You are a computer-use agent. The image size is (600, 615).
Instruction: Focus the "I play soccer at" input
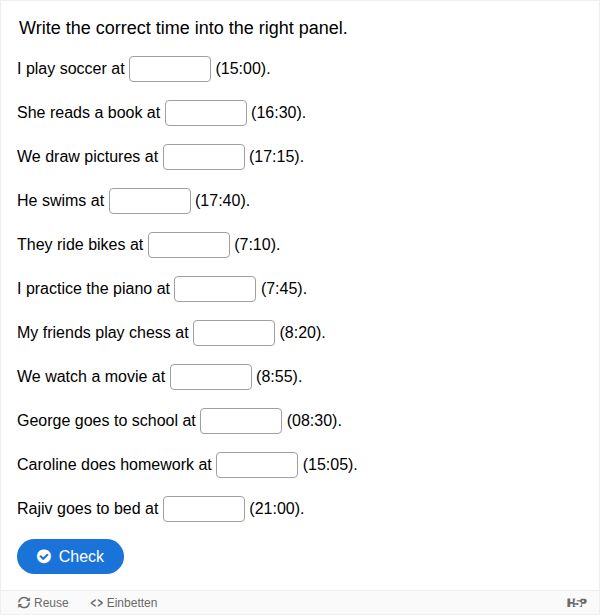click(170, 69)
